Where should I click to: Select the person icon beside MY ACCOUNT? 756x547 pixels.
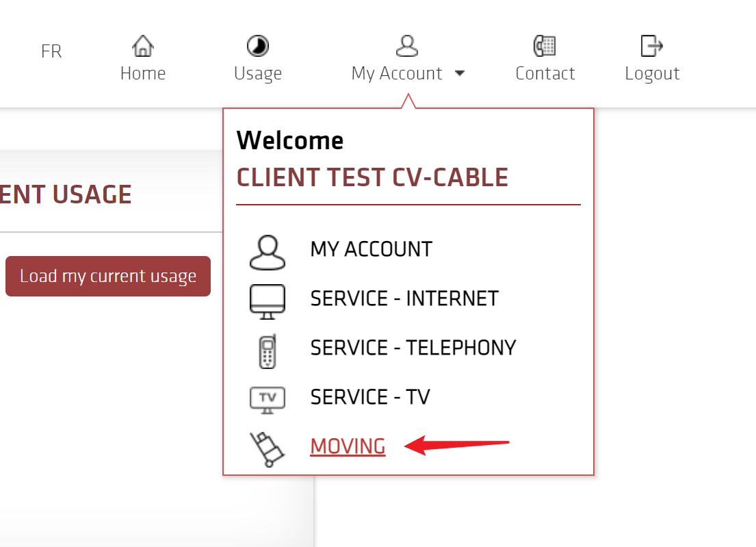267,252
